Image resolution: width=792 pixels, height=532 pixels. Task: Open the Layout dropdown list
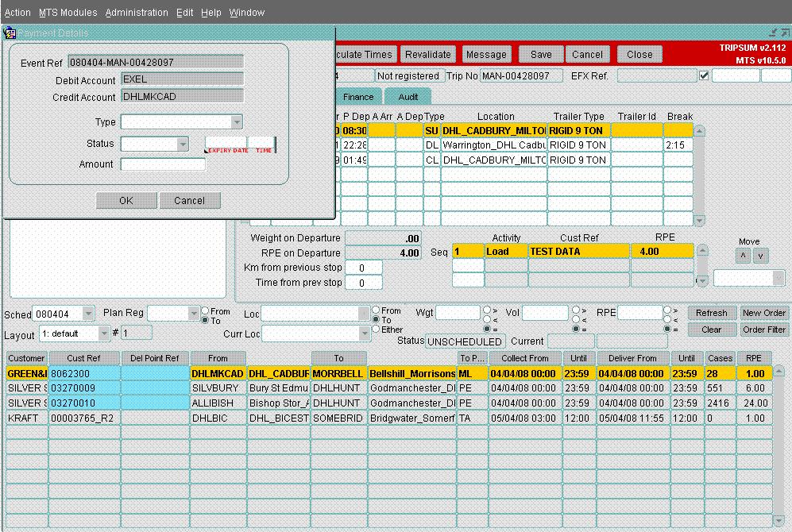[103, 333]
